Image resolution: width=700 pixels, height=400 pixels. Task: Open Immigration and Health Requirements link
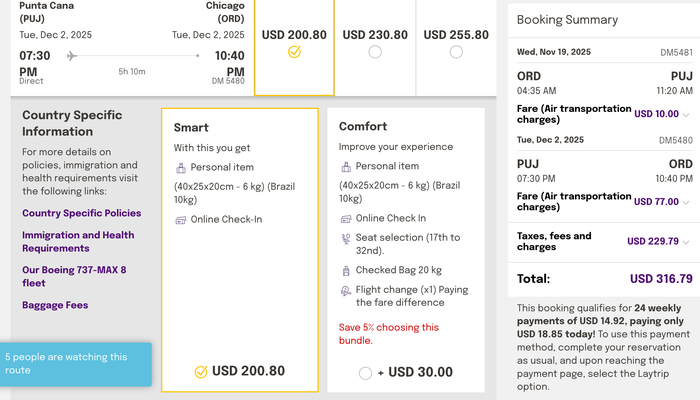[78, 242]
